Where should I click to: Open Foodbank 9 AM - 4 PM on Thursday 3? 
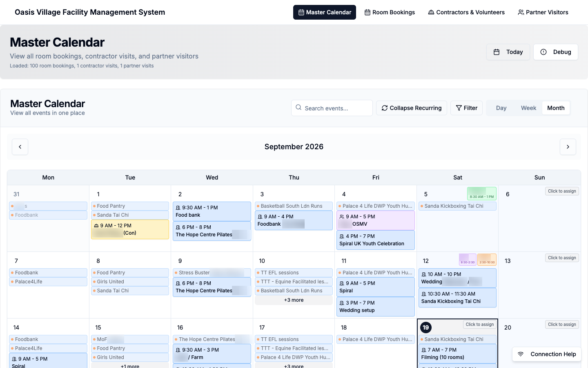click(x=294, y=220)
